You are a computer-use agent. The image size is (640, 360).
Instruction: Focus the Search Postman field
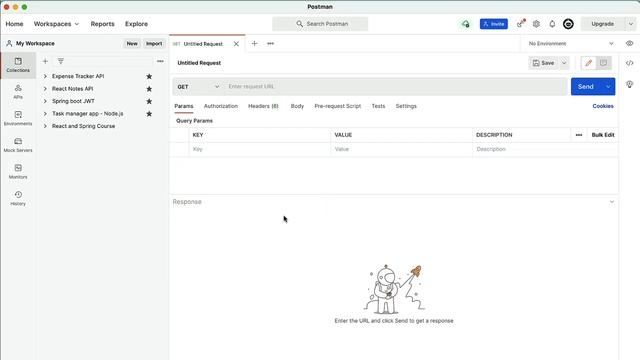(320, 24)
